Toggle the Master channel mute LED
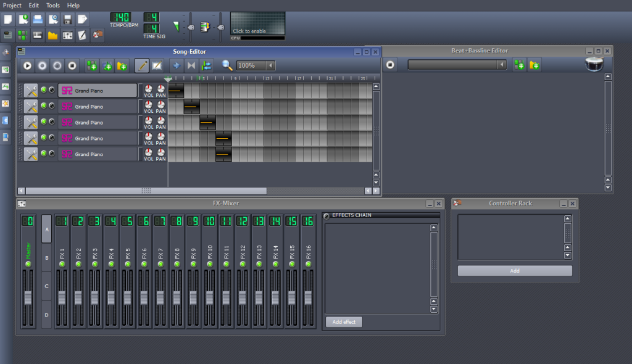Viewport: 632px width, 364px height. click(28, 264)
